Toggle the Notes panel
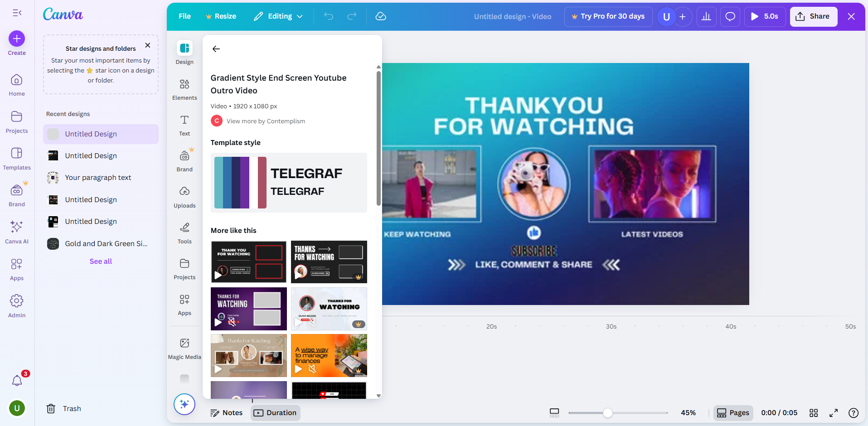Viewport: 868px width, 426px height. pos(227,412)
